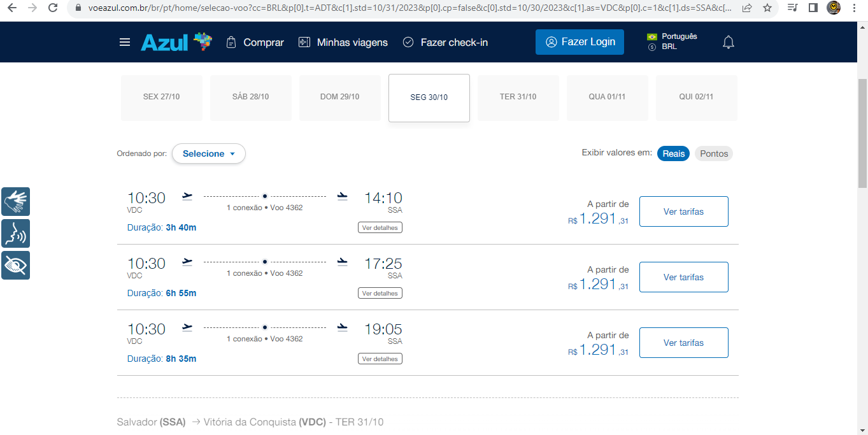Open Ver detalhes for the 17:25 flight
This screenshot has height=435, width=868.
point(380,294)
